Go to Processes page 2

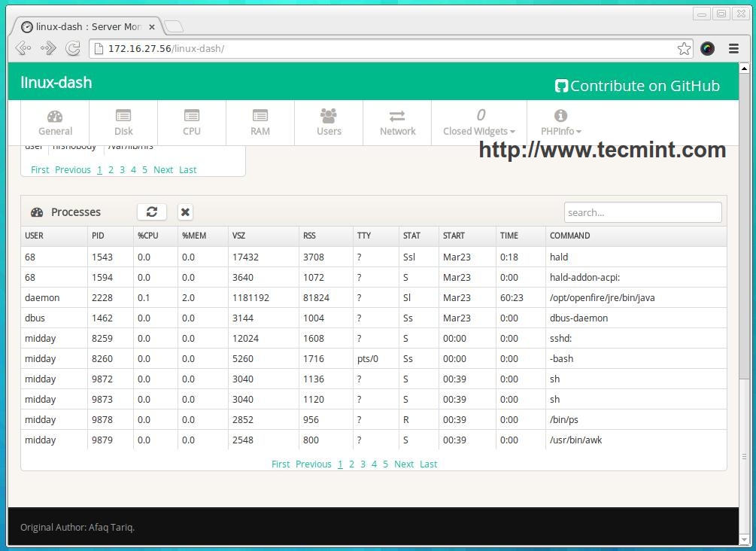tap(351, 464)
